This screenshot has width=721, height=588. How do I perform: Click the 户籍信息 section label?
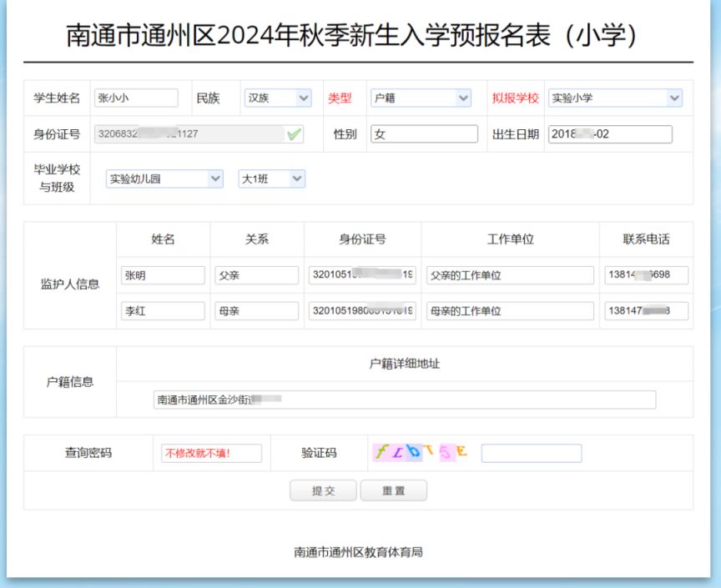70,382
